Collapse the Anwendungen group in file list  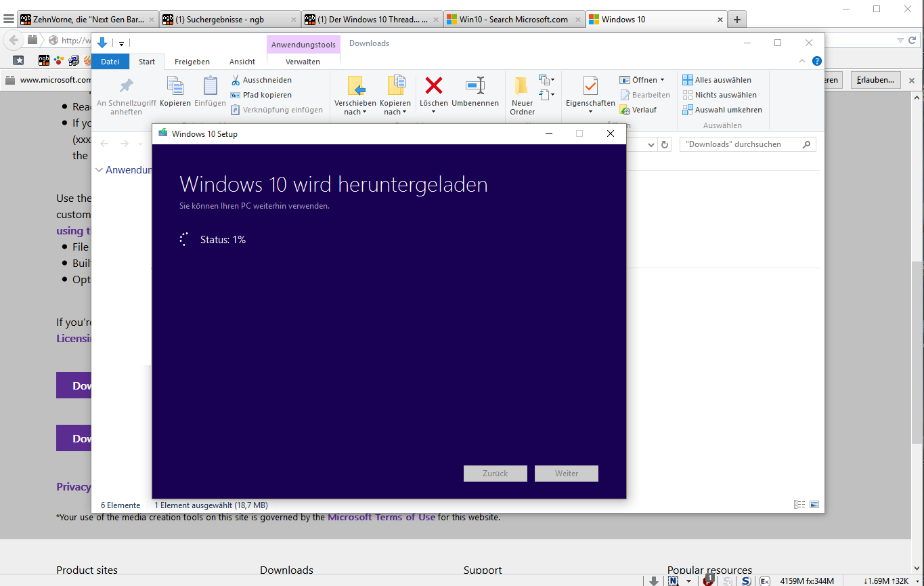pyautogui.click(x=99, y=170)
